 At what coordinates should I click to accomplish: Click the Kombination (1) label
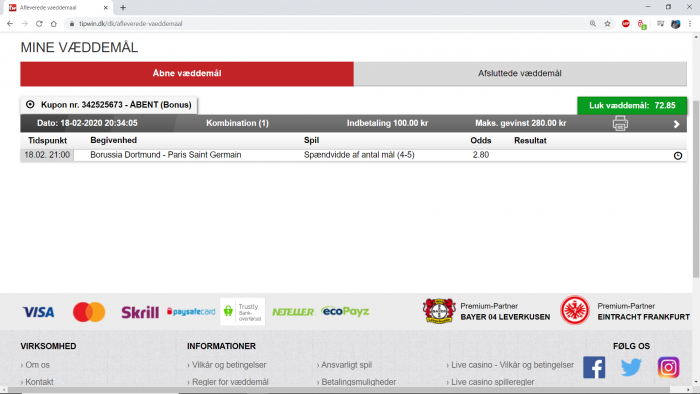tap(238, 123)
